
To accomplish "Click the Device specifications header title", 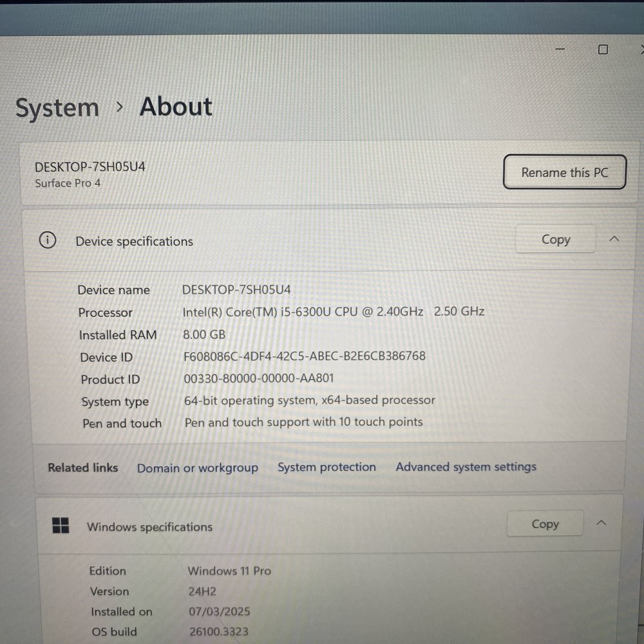I will [135, 241].
